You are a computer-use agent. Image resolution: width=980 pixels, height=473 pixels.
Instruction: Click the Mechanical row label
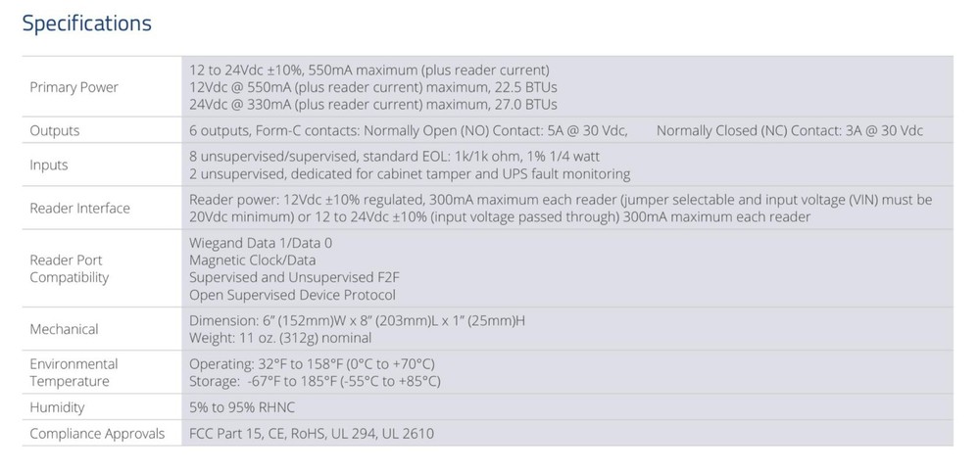click(64, 329)
